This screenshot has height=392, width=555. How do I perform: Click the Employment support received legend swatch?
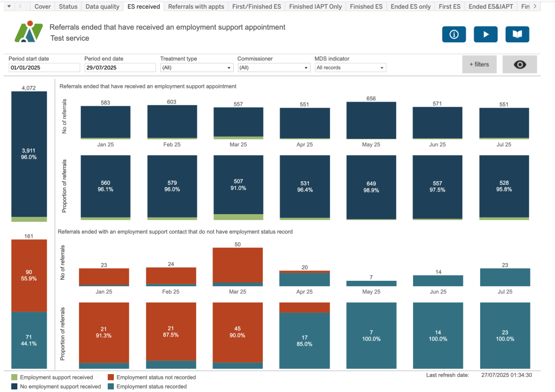click(x=14, y=377)
